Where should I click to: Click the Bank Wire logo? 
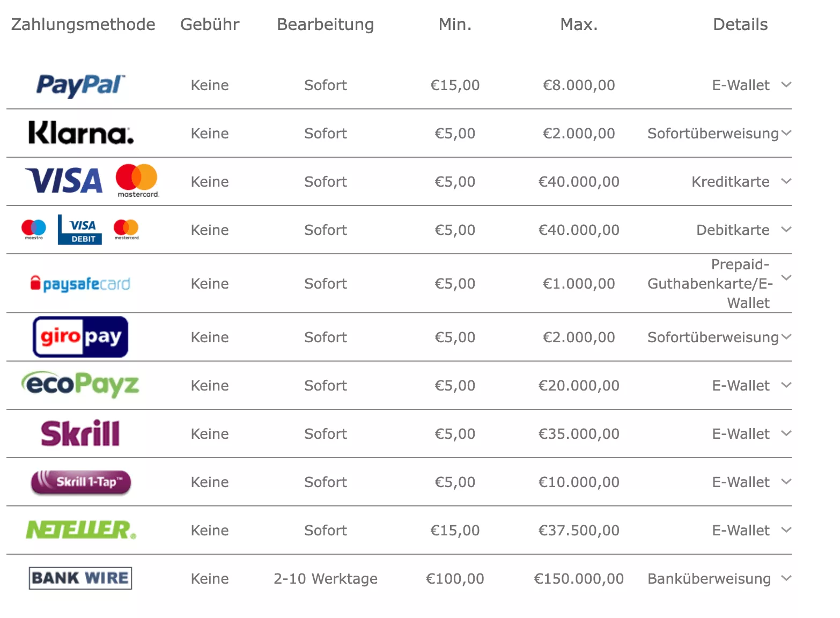tap(80, 578)
